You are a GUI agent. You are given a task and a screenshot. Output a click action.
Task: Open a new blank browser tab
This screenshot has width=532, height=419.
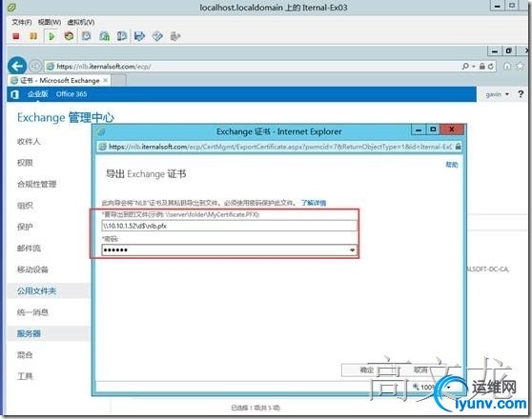(118, 81)
